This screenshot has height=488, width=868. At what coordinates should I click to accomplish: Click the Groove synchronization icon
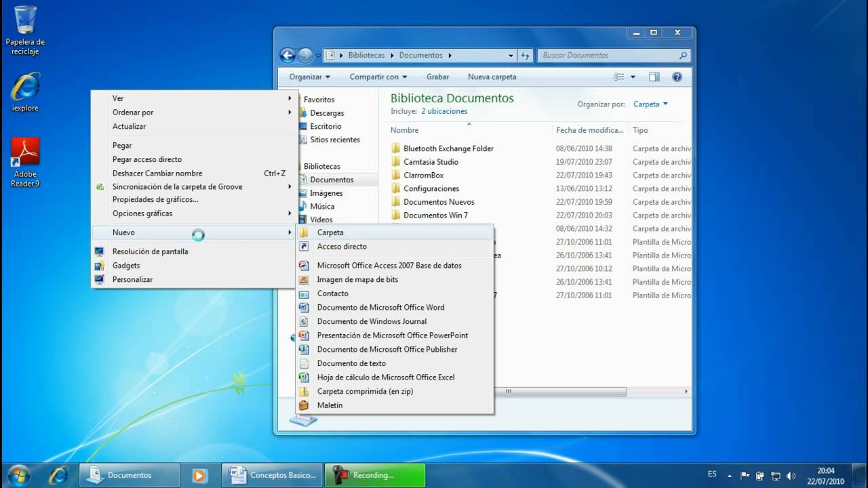(100, 187)
